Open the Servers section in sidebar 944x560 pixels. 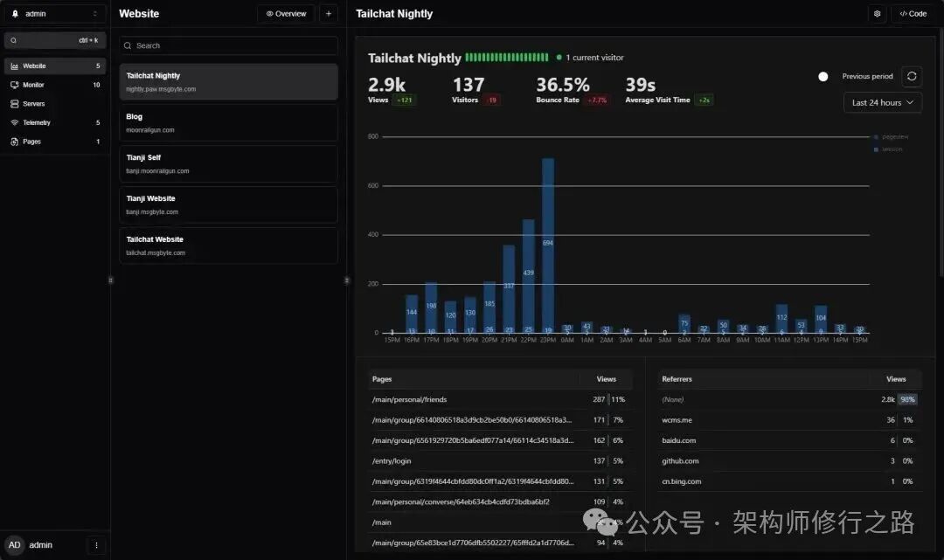coord(55,104)
